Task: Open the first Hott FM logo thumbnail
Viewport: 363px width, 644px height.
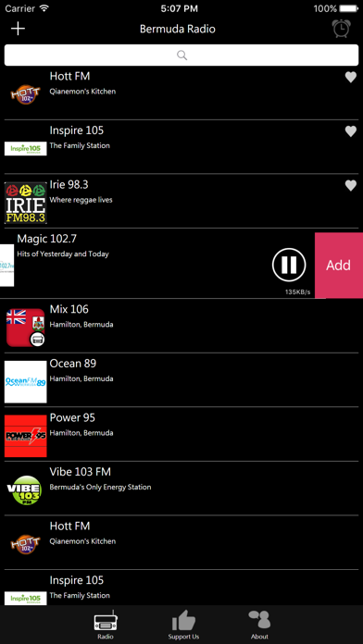Action: (26, 94)
